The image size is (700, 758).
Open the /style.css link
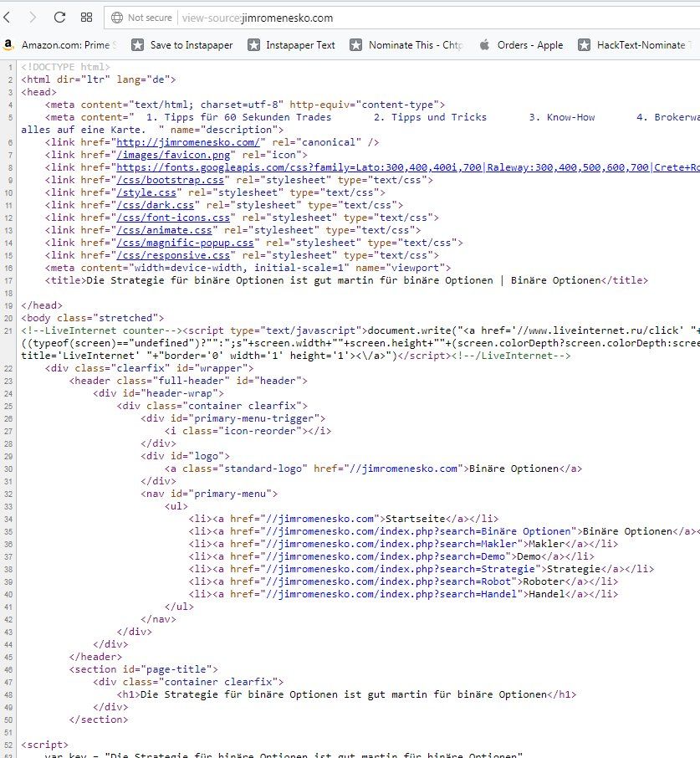(x=146, y=192)
